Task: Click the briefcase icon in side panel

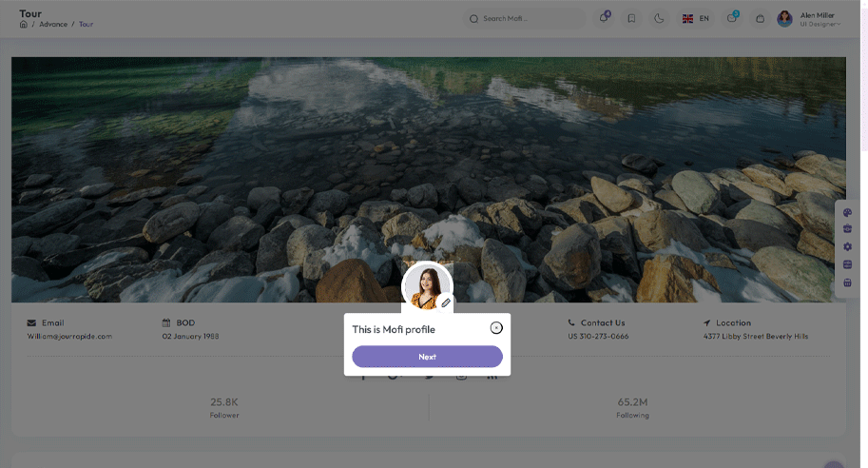Action: pos(848,229)
